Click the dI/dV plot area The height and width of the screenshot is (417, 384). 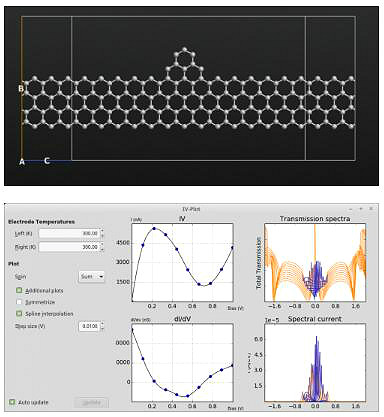tap(182, 363)
